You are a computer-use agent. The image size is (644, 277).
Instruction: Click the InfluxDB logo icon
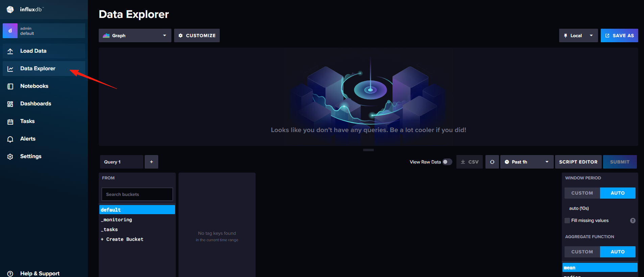click(x=10, y=9)
